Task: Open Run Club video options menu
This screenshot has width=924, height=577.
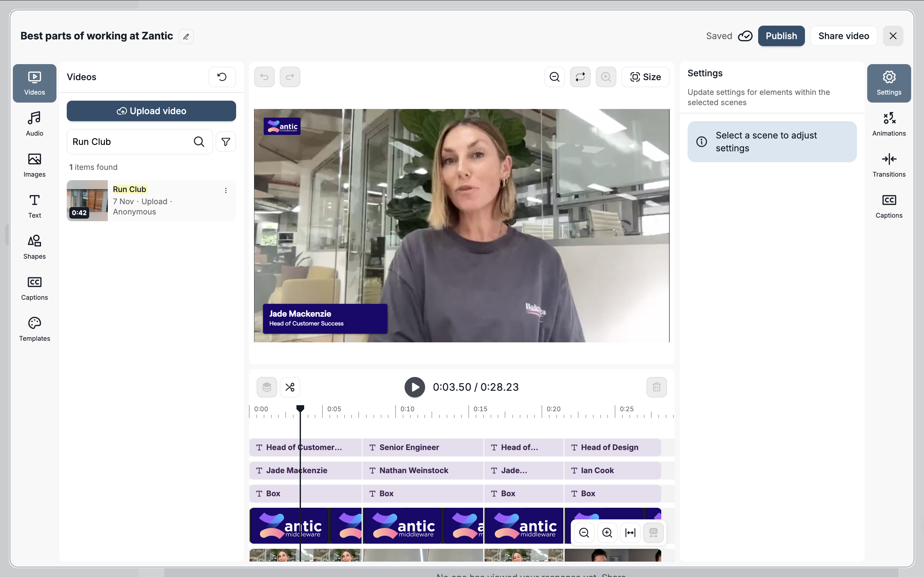Action: (x=226, y=190)
